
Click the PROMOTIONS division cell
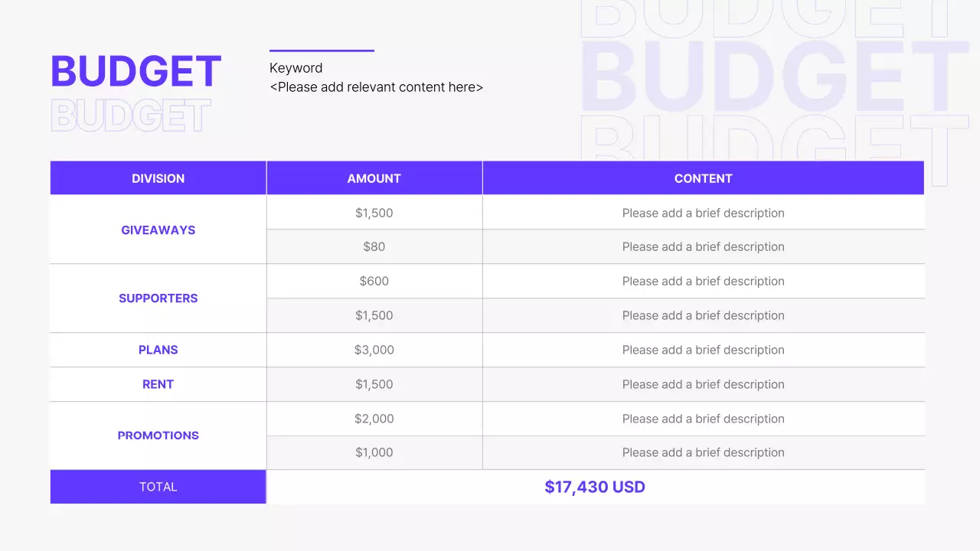click(x=158, y=435)
